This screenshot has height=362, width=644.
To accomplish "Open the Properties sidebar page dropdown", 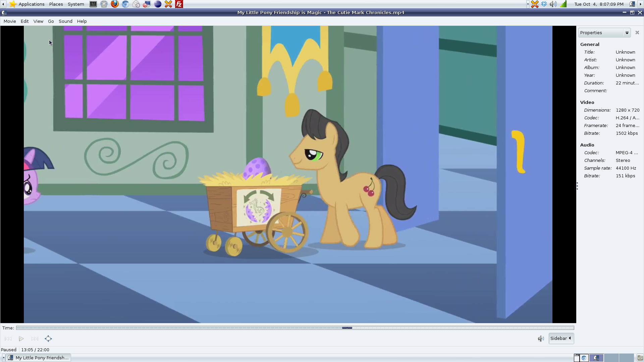I will click(x=604, y=33).
